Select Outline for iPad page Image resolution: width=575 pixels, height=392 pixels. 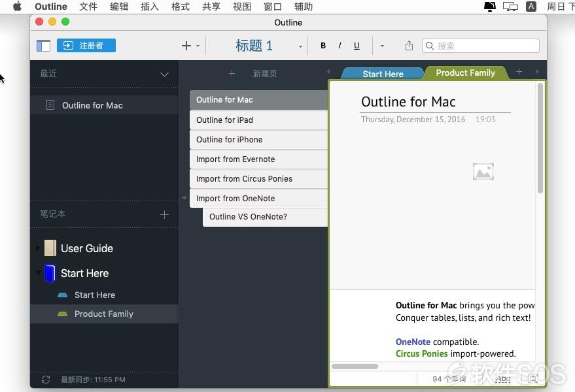[x=258, y=120]
